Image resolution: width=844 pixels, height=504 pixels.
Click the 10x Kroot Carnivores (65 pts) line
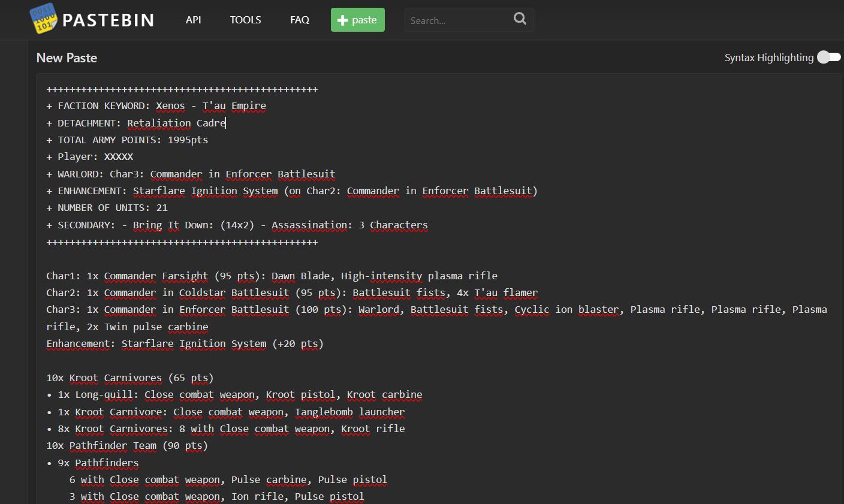click(x=130, y=378)
